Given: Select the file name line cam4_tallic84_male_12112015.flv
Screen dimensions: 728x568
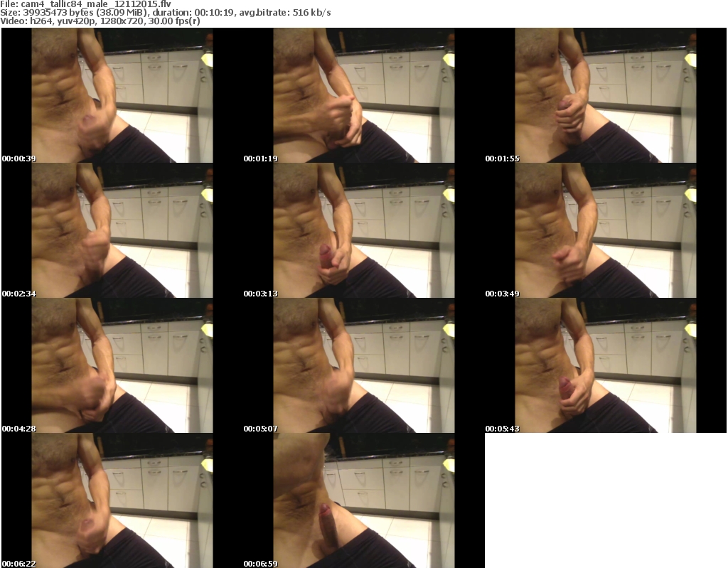Looking at the screenshot, I should [x=85, y=4].
